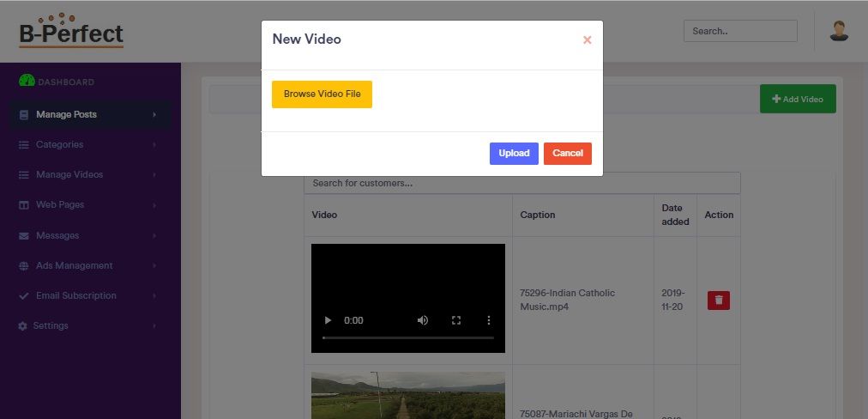The image size is (868, 419).
Task: Open the user avatar profile menu
Action: click(839, 31)
